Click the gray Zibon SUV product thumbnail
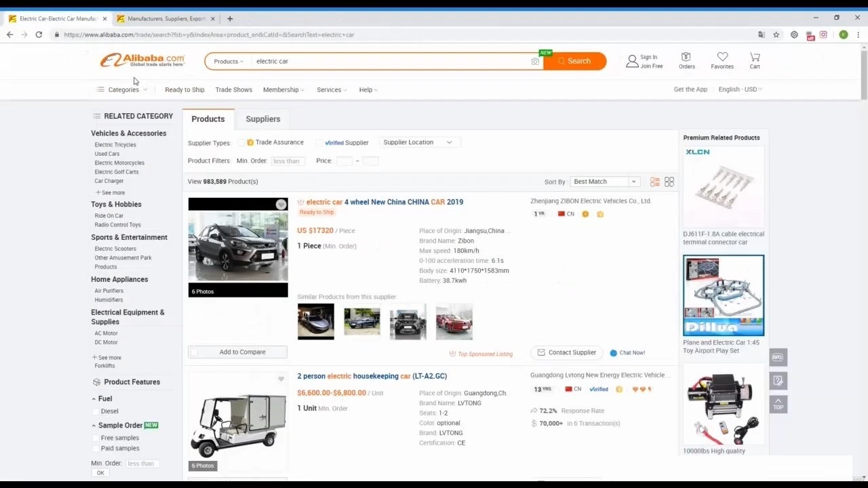This screenshot has width=868, height=488. pyautogui.click(x=238, y=247)
